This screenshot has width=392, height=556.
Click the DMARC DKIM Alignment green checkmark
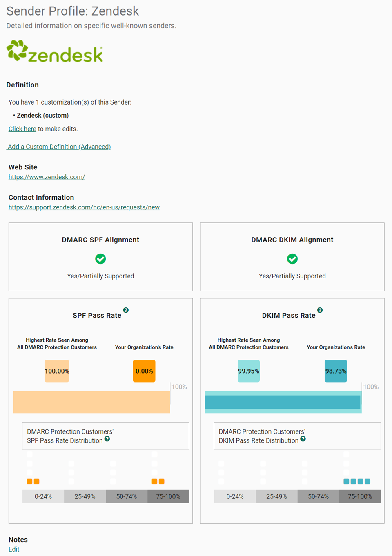pos(292,259)
